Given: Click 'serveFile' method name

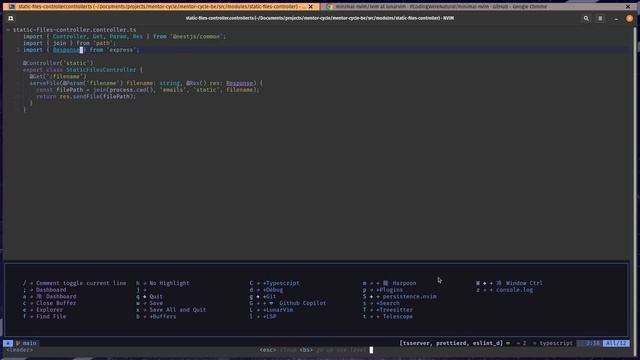Looking at the screenshot, I should point(44,83).
